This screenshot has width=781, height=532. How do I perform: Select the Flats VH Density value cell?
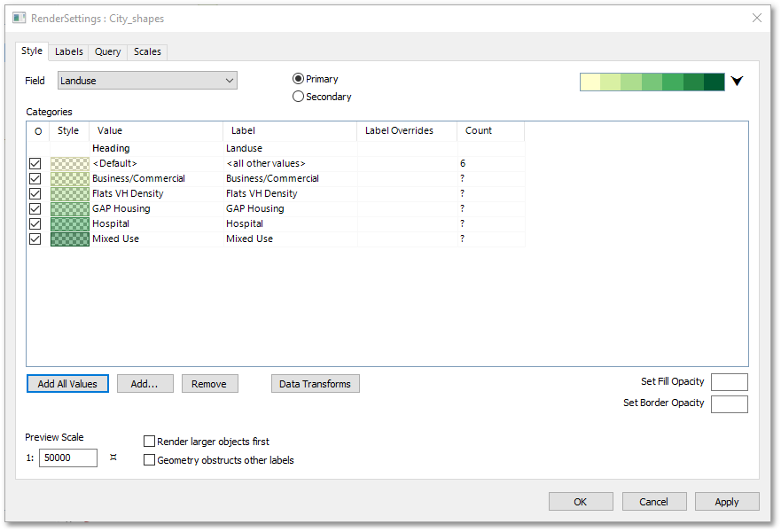tap(156, 193)
